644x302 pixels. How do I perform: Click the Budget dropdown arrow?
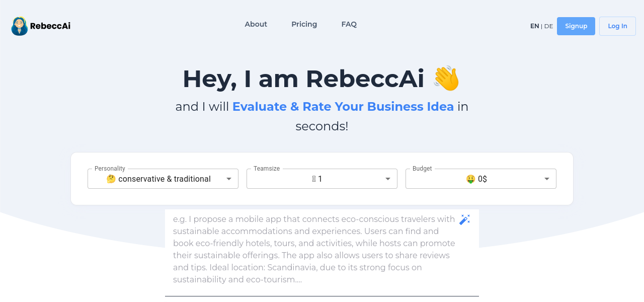[x=547, y=179]
